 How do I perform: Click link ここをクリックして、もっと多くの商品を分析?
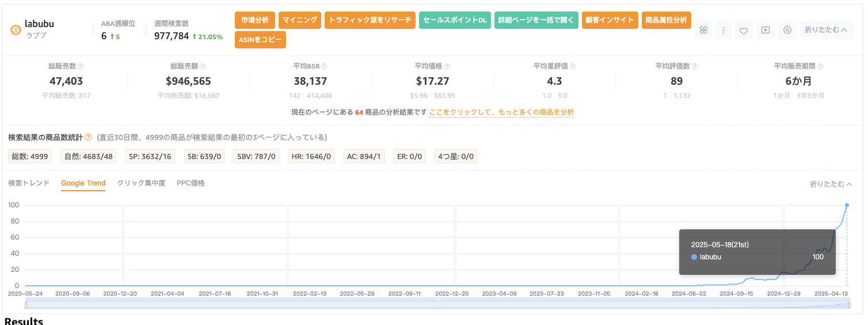tap(501, 112)
